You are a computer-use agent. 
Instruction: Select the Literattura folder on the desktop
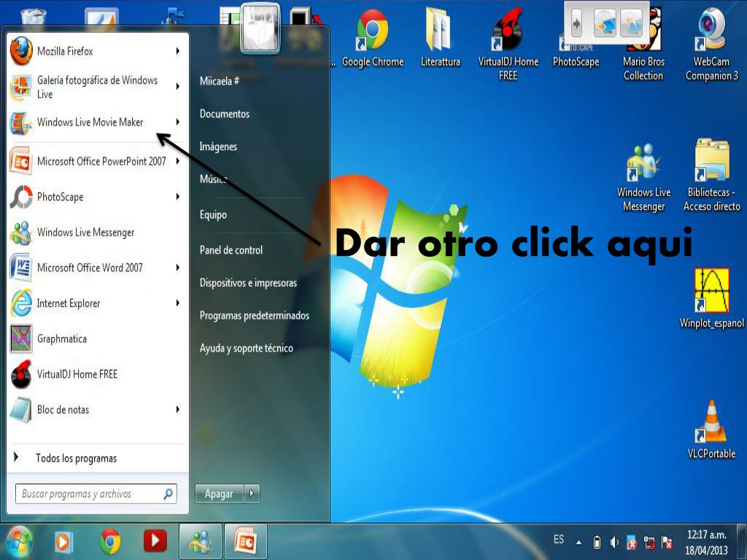pyautogui.click(x=440, y=38)
